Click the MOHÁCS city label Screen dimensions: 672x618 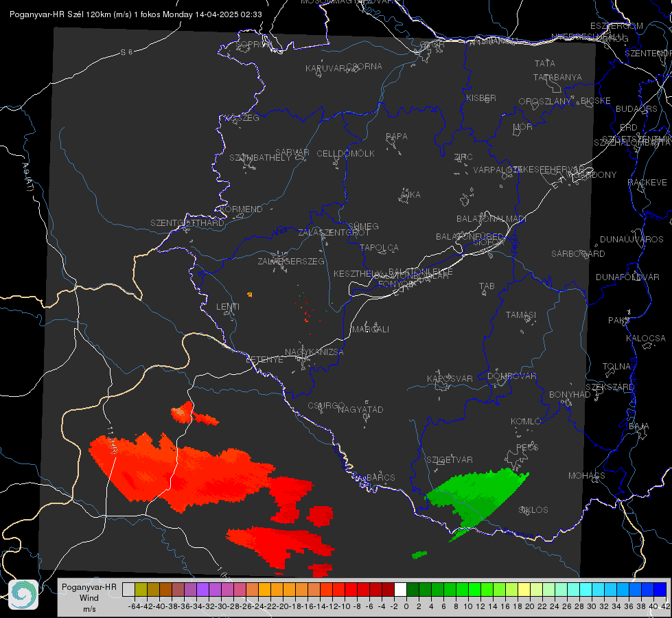[586, 476]
